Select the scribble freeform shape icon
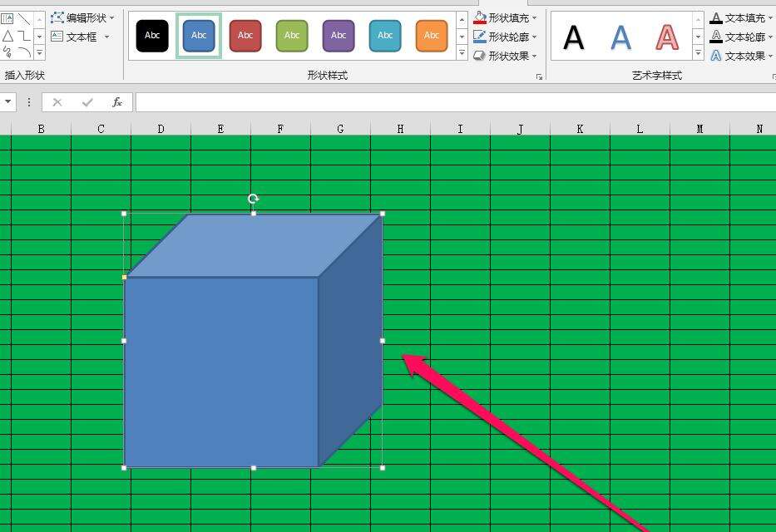The width and height of the screenshot is (776, 532). pyautogui.click(x=7, y=52)
